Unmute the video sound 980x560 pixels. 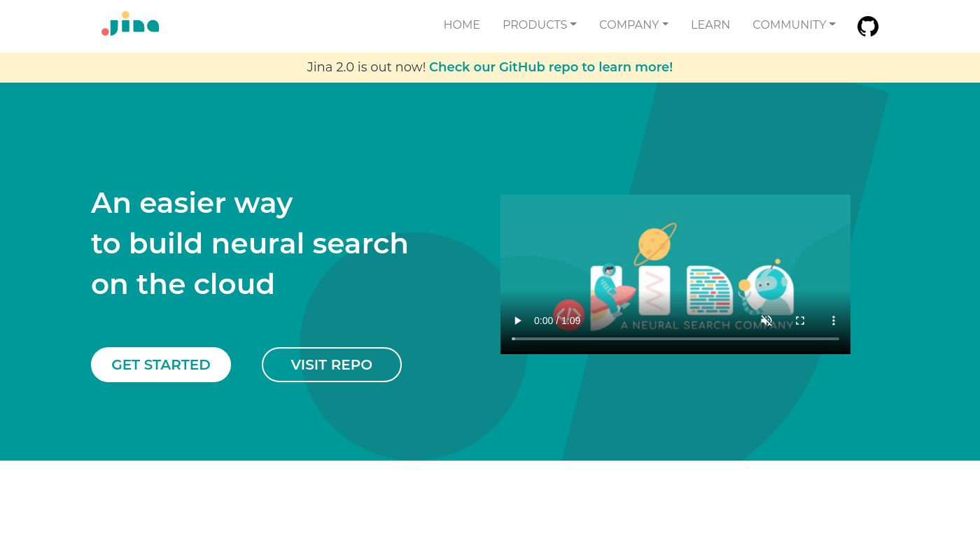[766, 321]
